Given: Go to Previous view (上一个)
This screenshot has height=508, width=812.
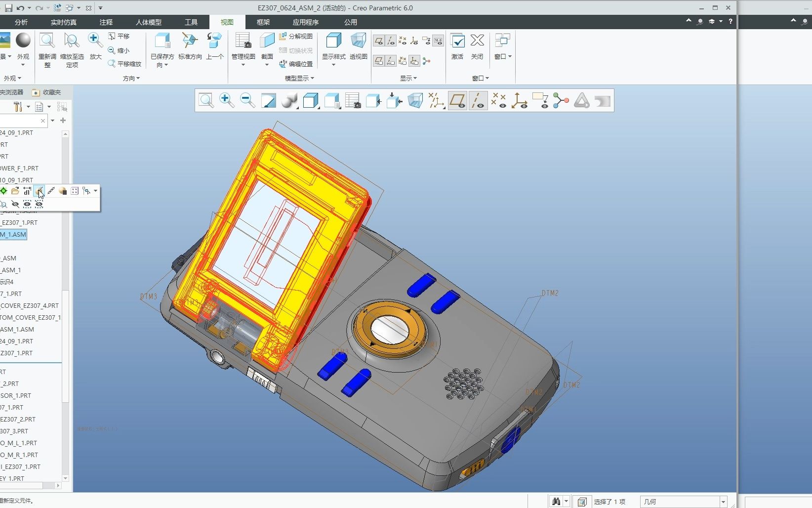Looking at the screenshot, I should 215,46.
